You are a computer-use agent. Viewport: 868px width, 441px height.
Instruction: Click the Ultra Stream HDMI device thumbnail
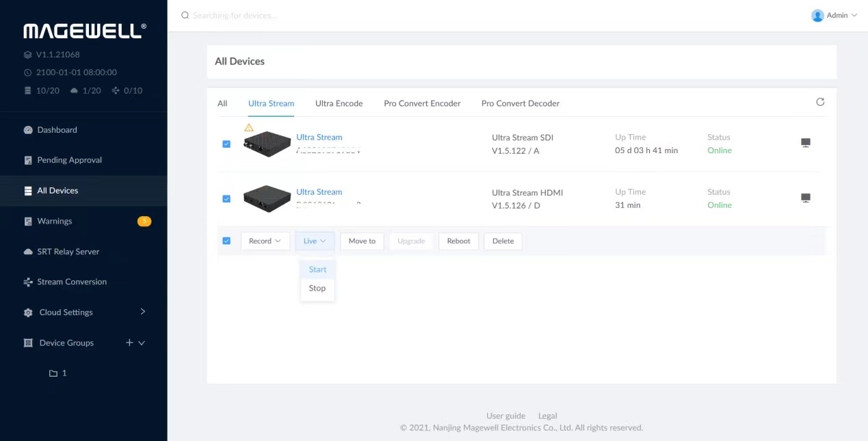point(267,199)
